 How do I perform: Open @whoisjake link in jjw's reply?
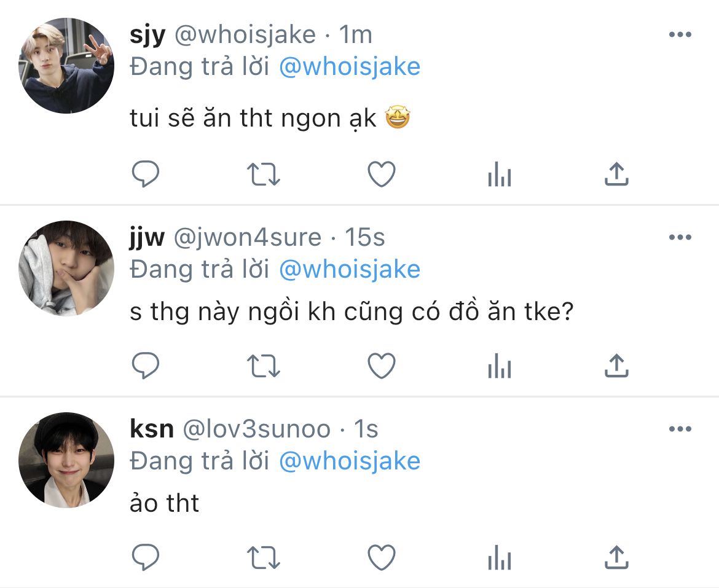tap(350, 270)
